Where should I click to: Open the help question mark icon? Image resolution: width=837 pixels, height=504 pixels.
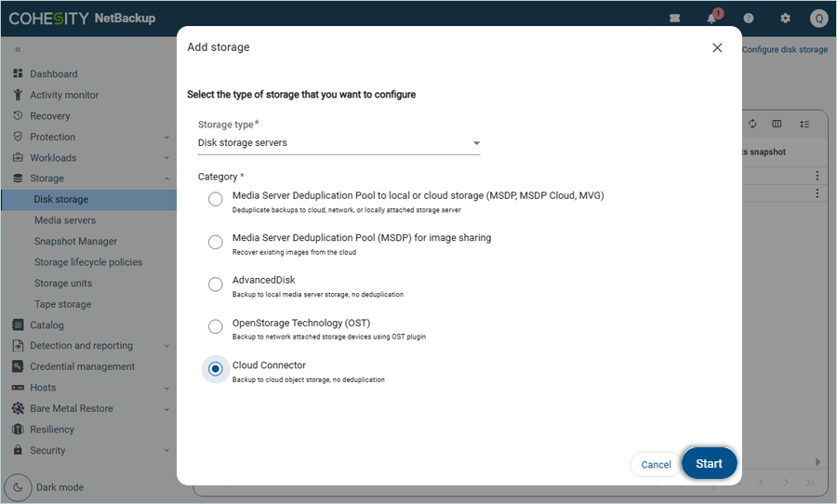(749, 19)
